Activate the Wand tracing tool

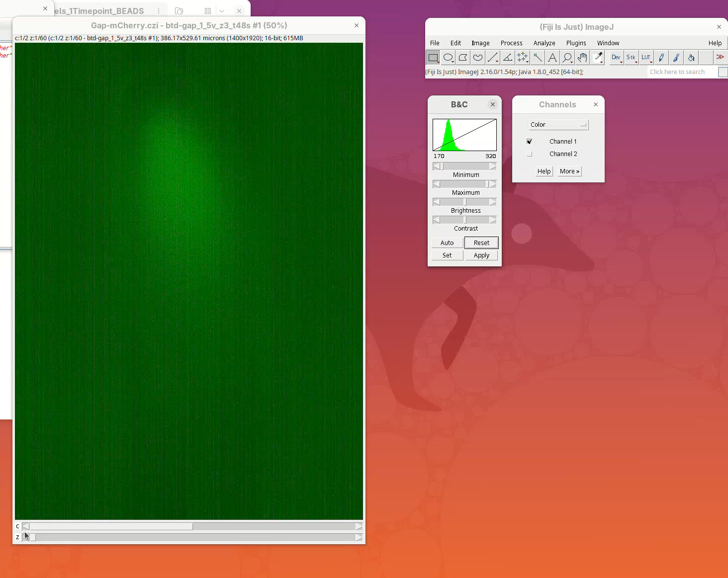538,58
